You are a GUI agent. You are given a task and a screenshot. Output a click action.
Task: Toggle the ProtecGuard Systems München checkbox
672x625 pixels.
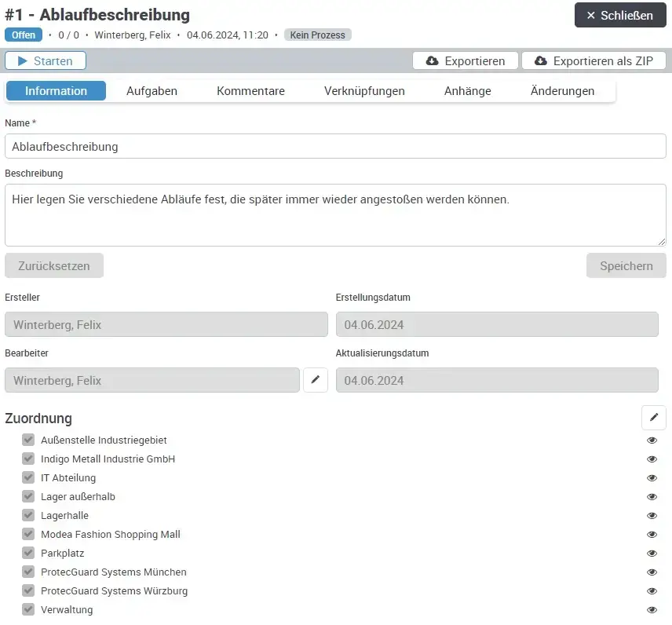28,572
